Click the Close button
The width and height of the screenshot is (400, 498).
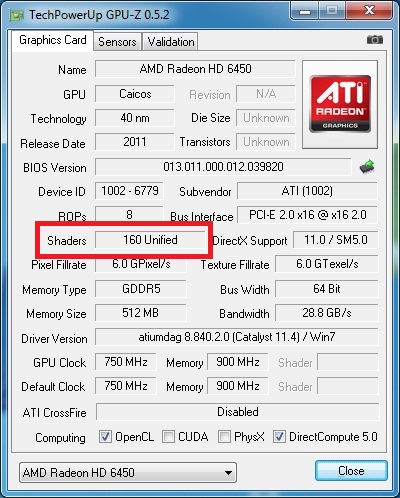351,471
